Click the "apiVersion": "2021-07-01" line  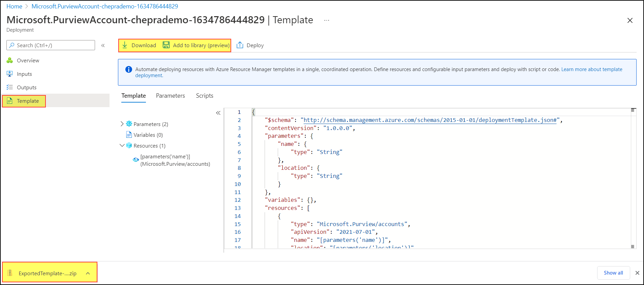click(334, 232)
